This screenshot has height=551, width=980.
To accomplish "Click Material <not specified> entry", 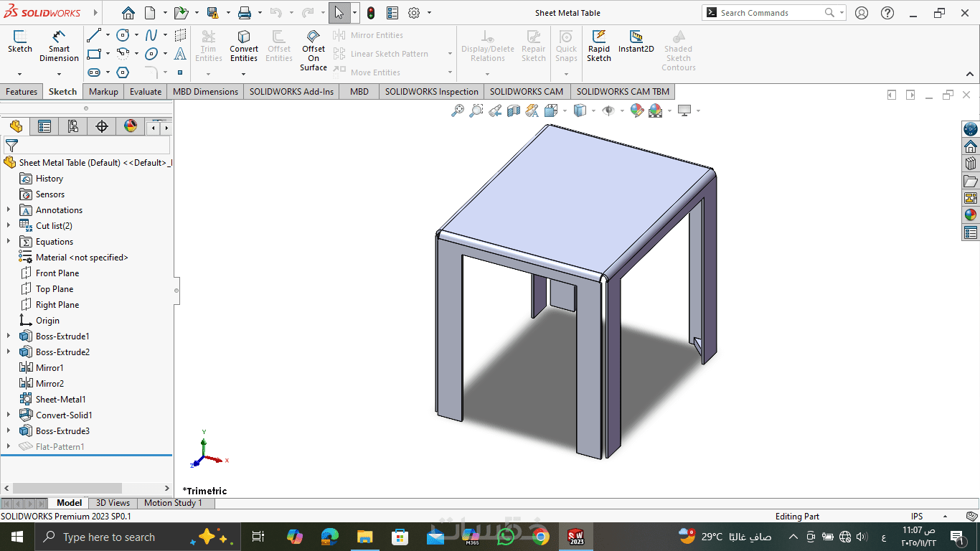I will (x=82, y=258).
